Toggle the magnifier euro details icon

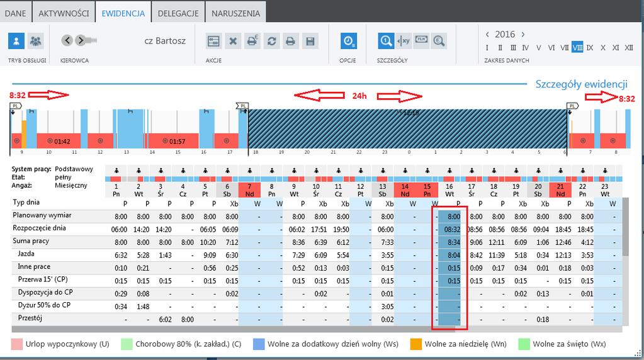[x=439, y=41]
